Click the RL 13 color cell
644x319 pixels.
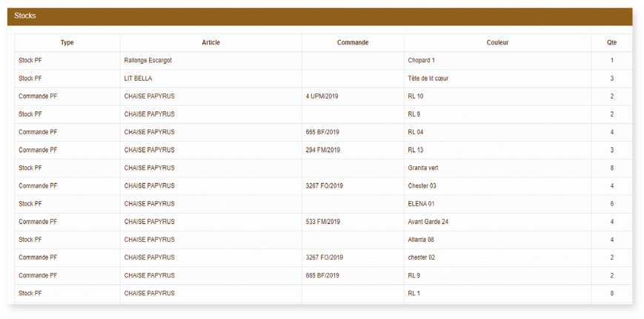[x=498, y=150]
